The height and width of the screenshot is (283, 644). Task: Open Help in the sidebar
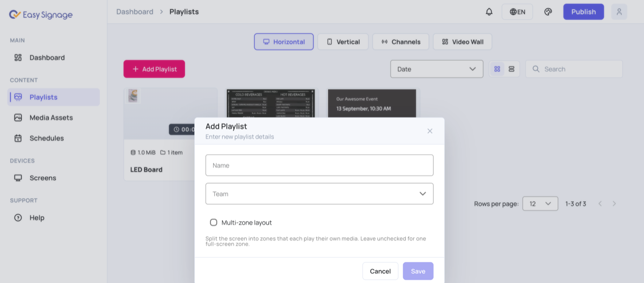point(54,217)
